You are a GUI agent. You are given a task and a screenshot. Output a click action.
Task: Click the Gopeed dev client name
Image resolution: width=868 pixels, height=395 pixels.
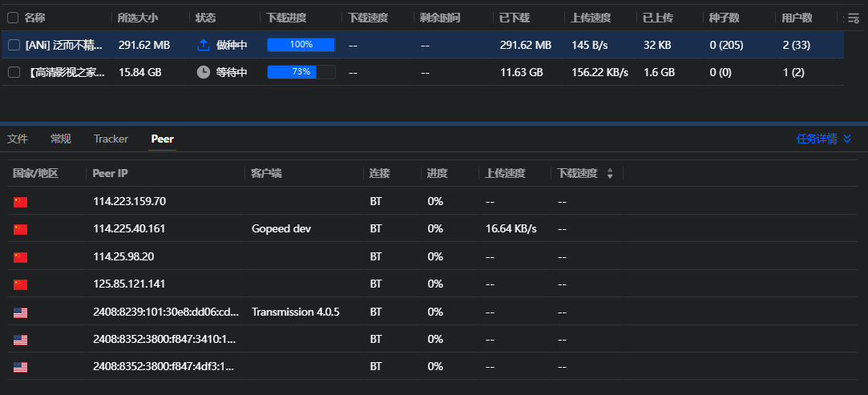coord(281,228)
